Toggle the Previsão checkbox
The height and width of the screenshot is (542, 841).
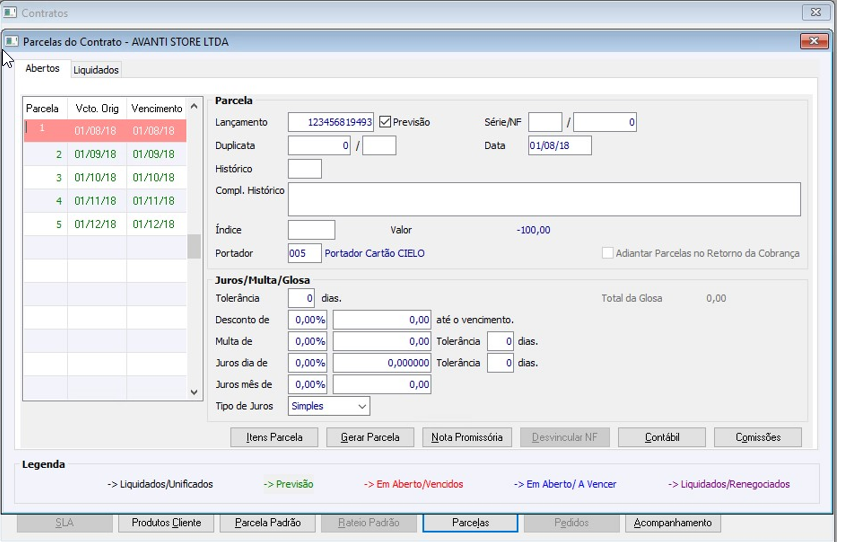click(385, 122)
